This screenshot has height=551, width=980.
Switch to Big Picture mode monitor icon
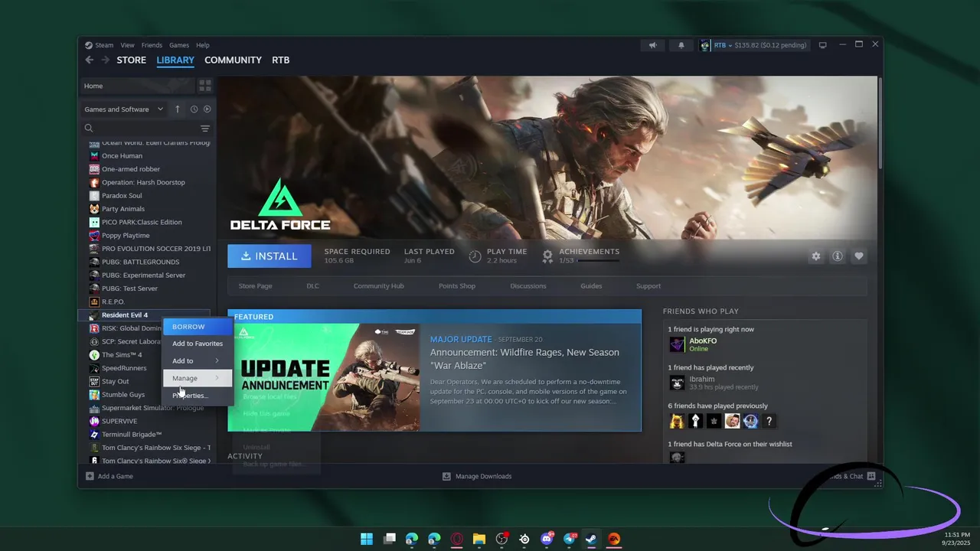click(823, 45)
